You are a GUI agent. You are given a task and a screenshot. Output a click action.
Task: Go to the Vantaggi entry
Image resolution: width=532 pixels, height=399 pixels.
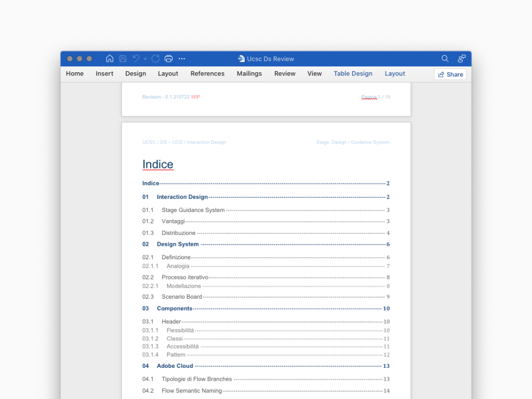(x=265, y=221)
